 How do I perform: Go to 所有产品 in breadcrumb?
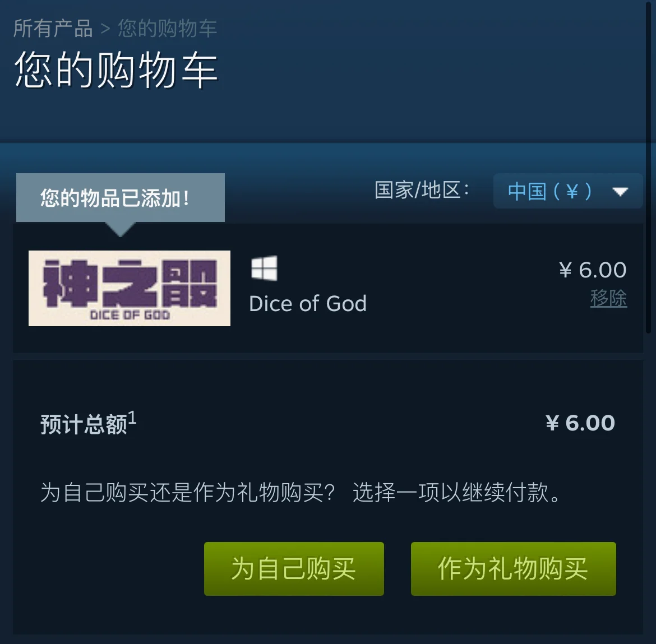pos(53,29)
